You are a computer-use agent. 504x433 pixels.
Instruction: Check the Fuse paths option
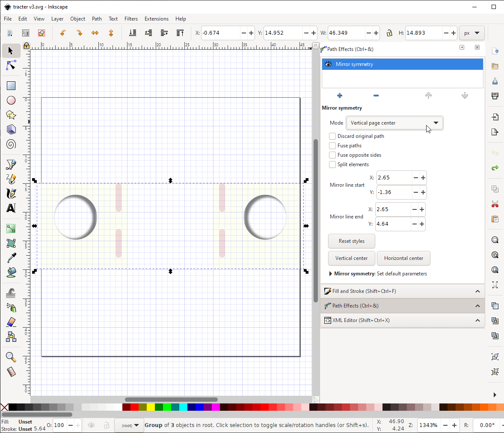pyautogui.click(x=332, y=146)
